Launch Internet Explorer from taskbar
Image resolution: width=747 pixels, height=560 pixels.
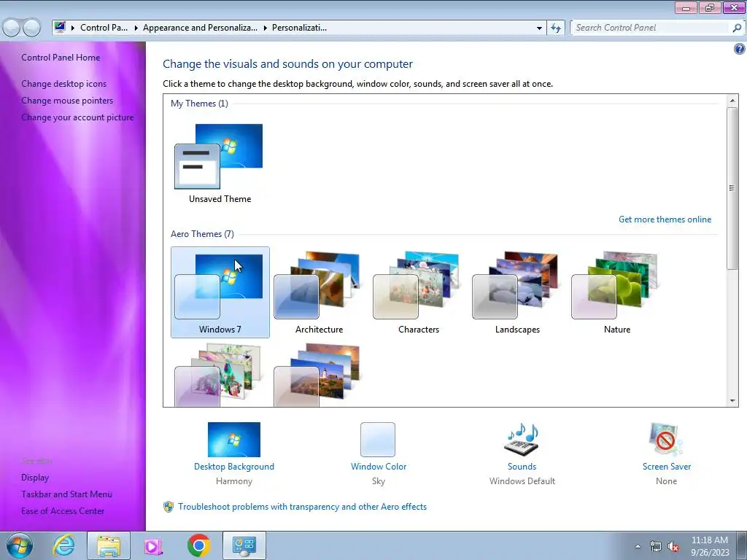63,545
